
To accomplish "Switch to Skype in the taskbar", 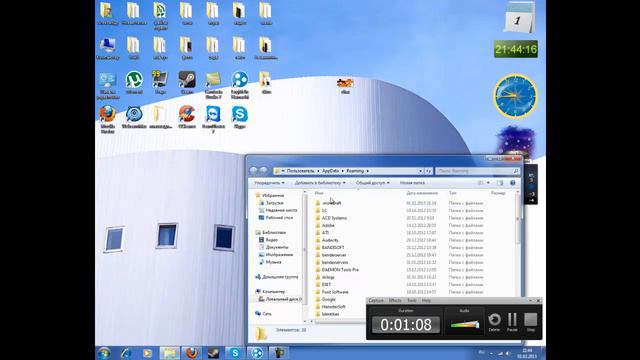I will (x=235, y=353).
